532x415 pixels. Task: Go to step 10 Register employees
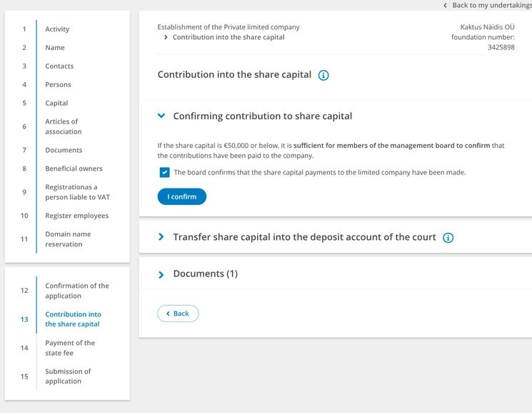(76, 216)
